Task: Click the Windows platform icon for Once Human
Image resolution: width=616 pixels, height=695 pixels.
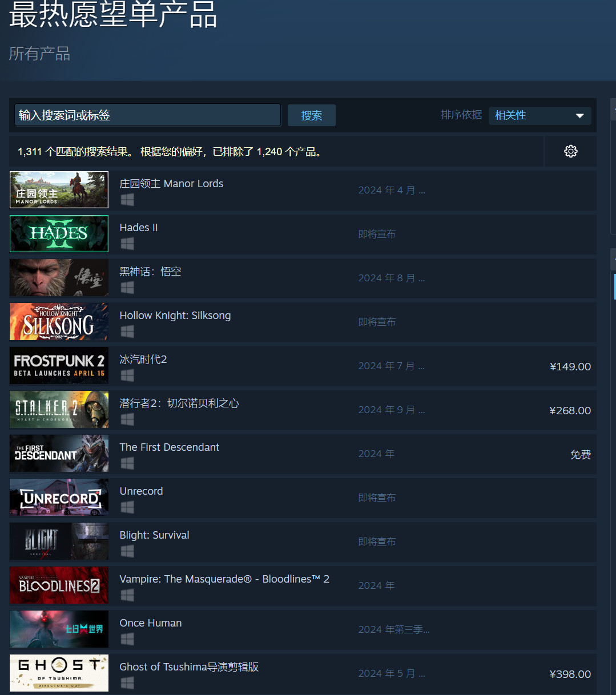Action: tap(127, 639)
